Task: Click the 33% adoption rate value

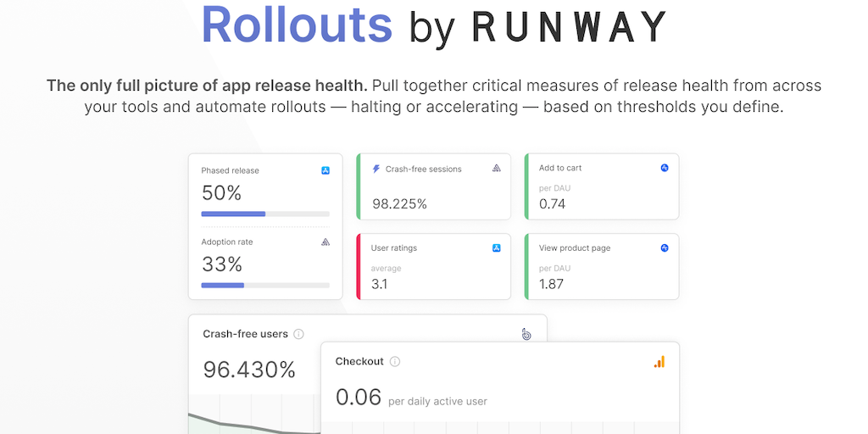Action: click(221, 264)
